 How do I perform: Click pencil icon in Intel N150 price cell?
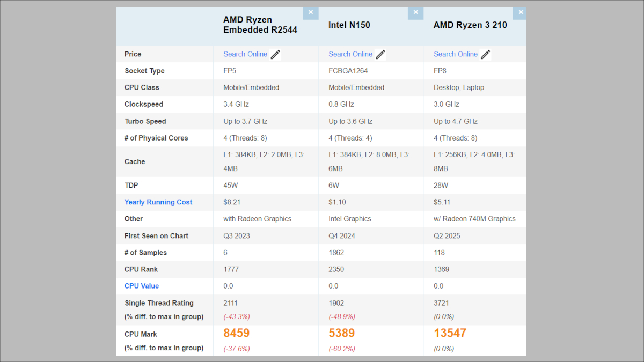click(x=380, y=54)
